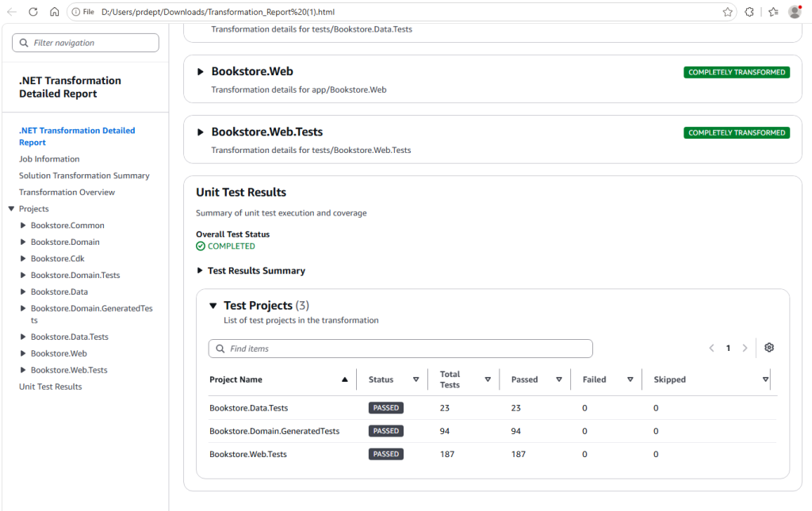Sort table by Passed column arrow
The height and width of the screenshot is (511, 812).
(559, 379)
